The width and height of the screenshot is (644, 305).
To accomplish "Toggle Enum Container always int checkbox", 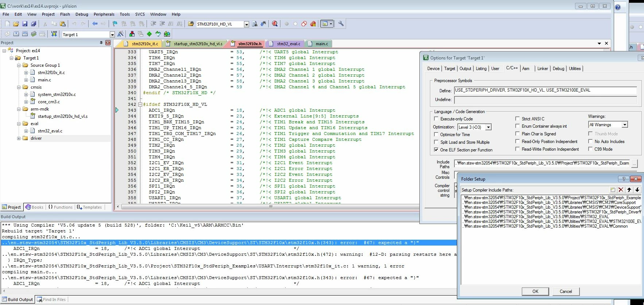I will (x=517, y=126).
